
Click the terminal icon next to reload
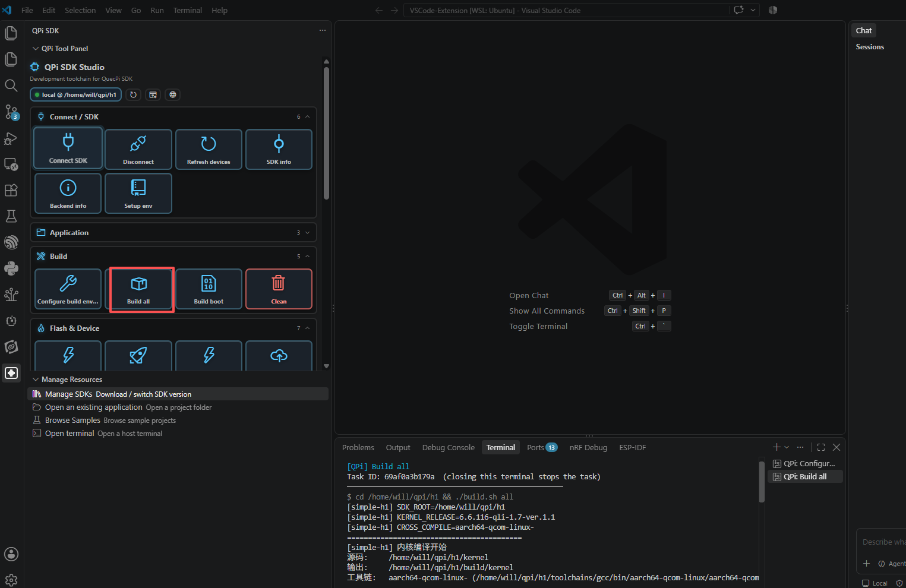point(153,94)
